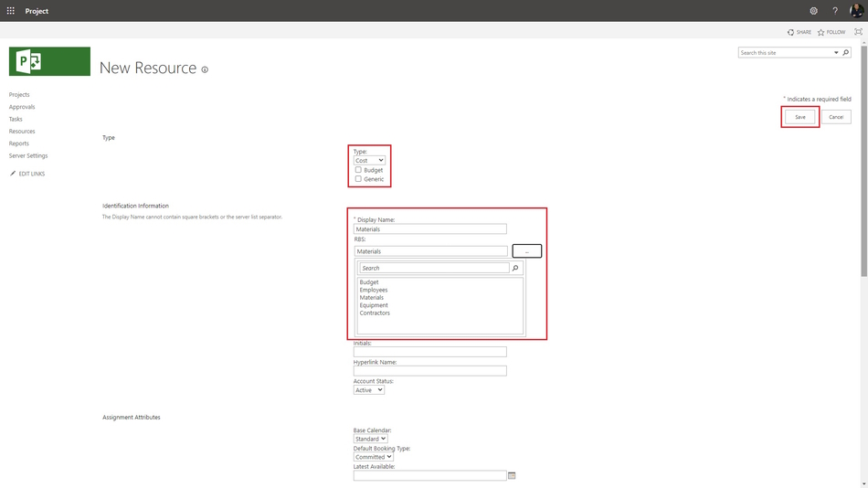
Task: Select Budget in the RBS list
Action: [369, 282]
